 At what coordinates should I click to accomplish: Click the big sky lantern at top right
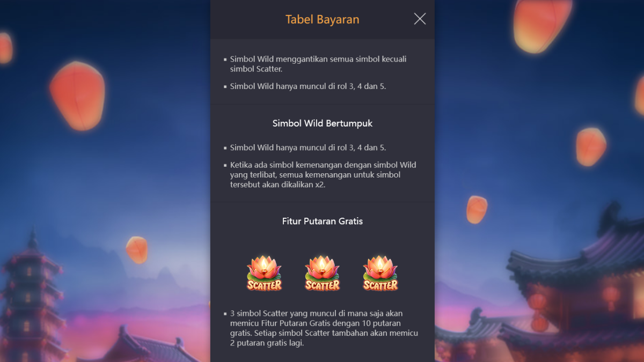pyautogui.click(x=542, y=24)
